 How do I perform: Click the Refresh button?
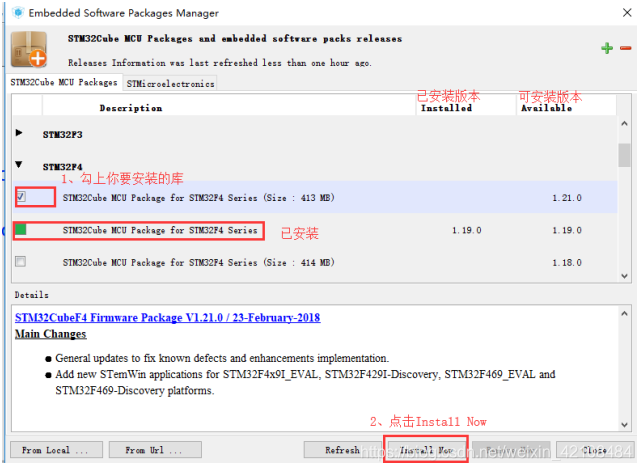click(x=342, y=450)
